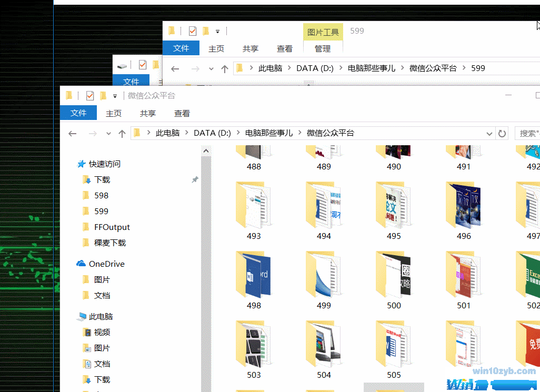Open Properties via the Quick Access Toolbar checkmark icon
The height and width of the screenshot is (392, 540).
(x=89, y=95)
